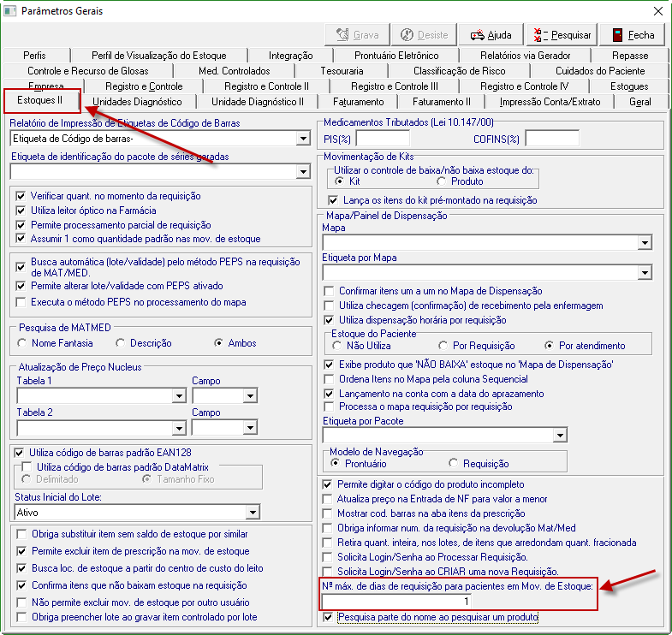Toggle Utiliza dispensação horária por requisição

[x=329, y=320]
